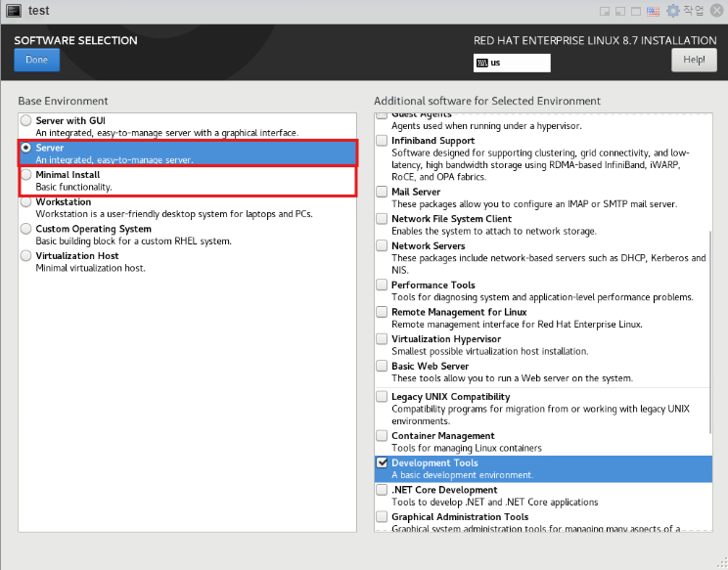Enable Performance Tools checkbox
Viewport: 728px width, 570px height.
(382, 285)
